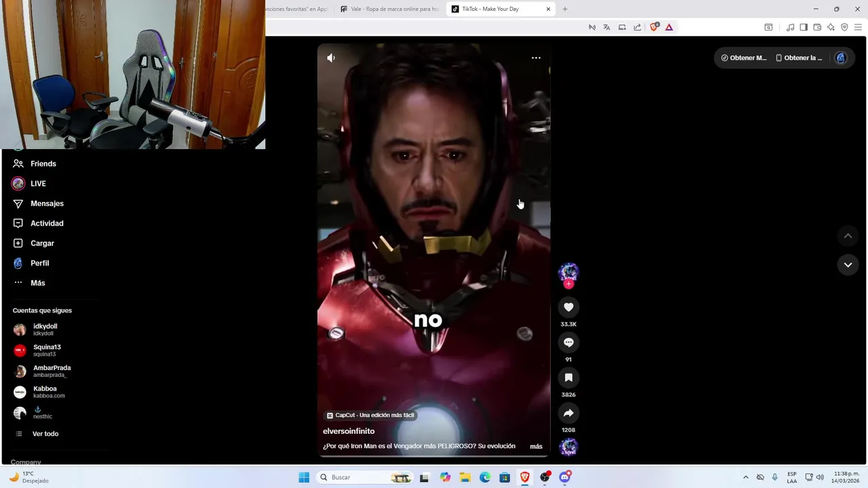Open Brave Rewards triangle icon
Screen dimensions: 868x488
click(x=669, y=27)
